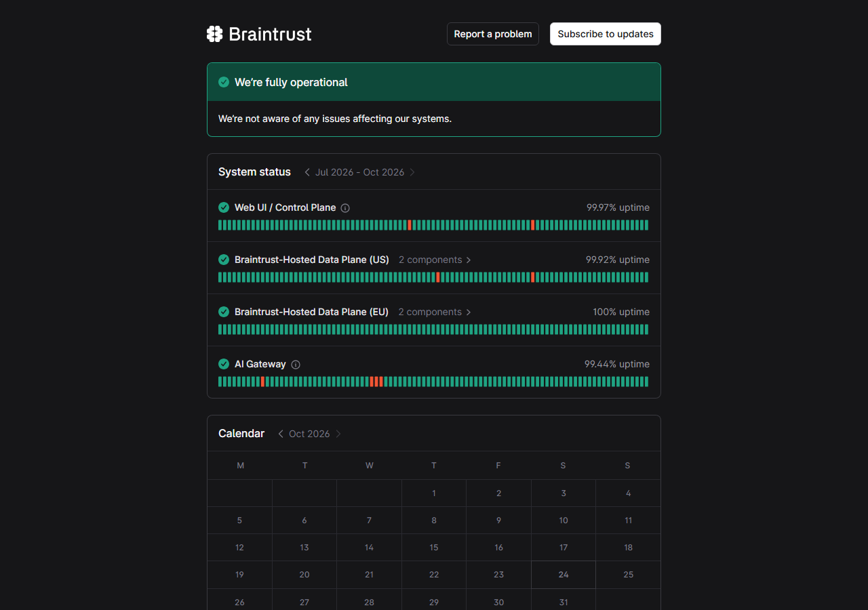868x610 pixels.
Task: Click the Braintrust logo icon
Action: (x=214, y=34)
